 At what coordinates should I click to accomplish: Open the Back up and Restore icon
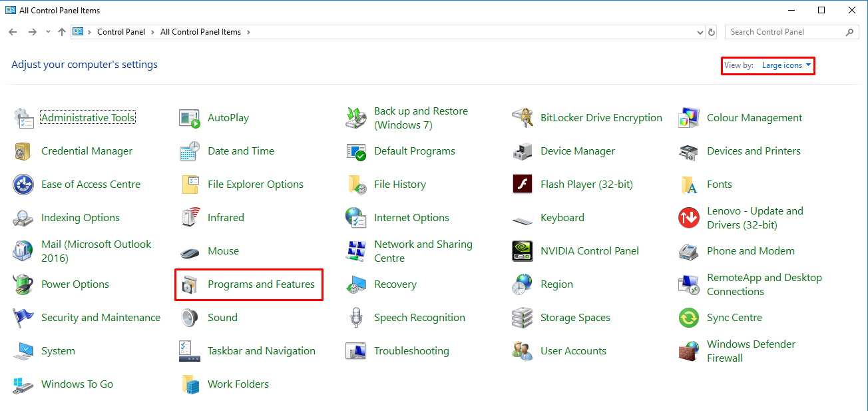point(356,118)
